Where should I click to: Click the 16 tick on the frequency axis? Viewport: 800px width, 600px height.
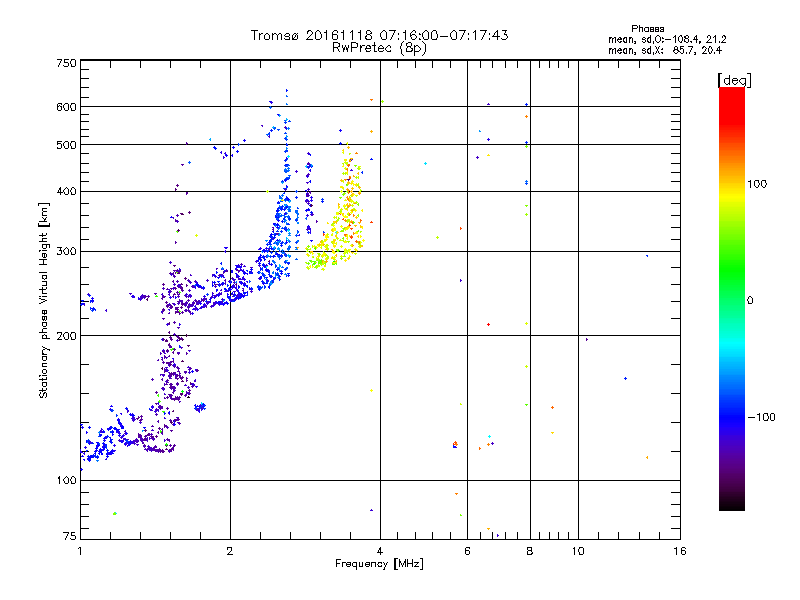[x=680, y=551]
